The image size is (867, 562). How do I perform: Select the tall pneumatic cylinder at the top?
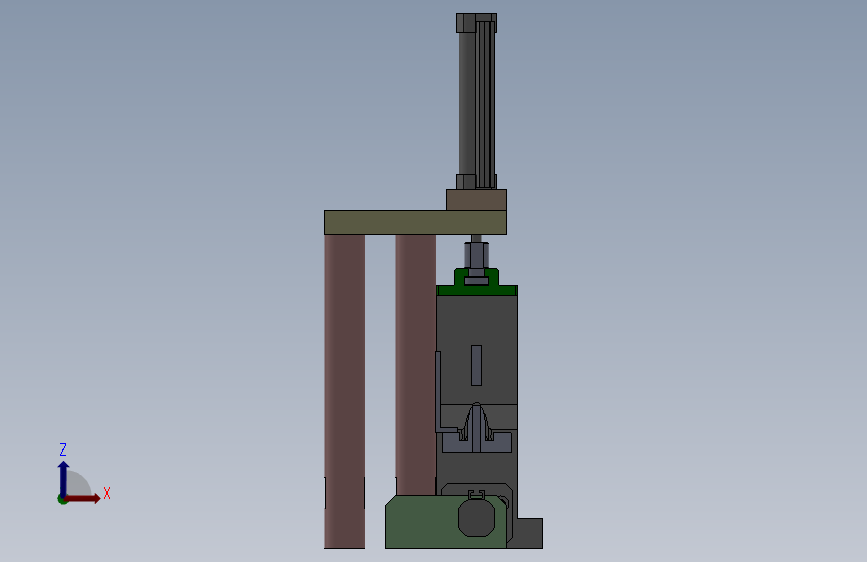[477, 102]
